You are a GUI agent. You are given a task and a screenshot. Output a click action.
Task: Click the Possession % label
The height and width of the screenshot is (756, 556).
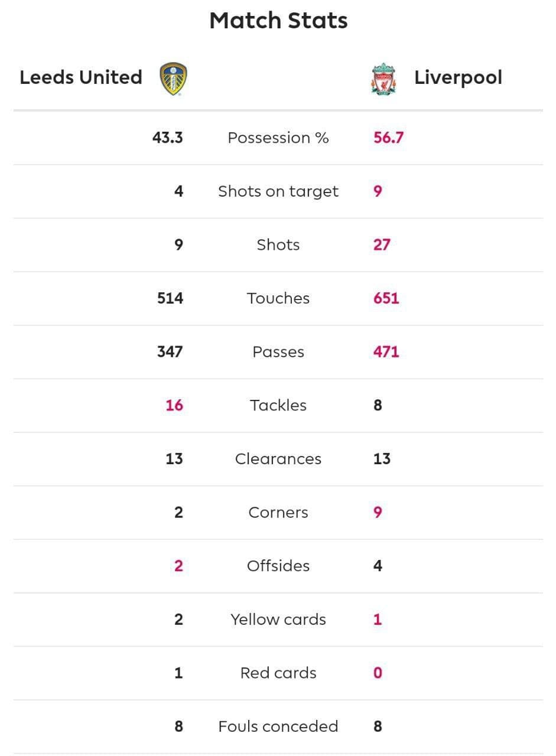[278, 138]
